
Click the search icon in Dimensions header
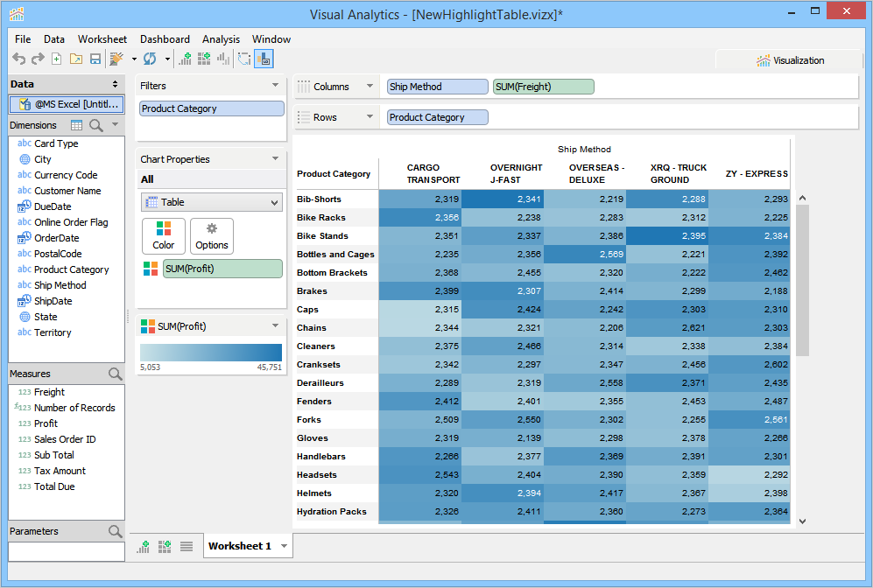[x=95, y=125]
